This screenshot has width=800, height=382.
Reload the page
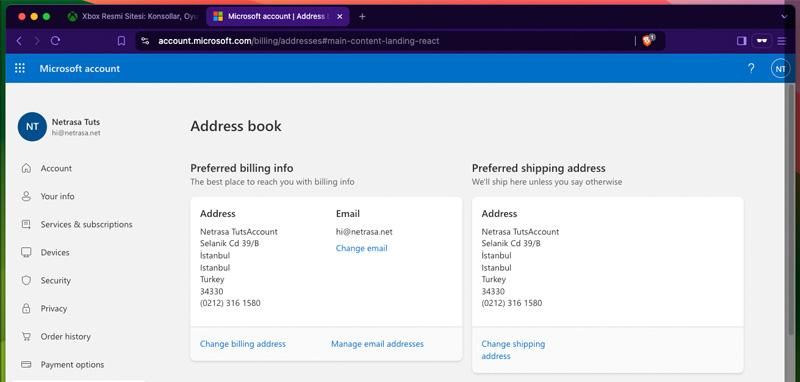click(x=55, y=41)
